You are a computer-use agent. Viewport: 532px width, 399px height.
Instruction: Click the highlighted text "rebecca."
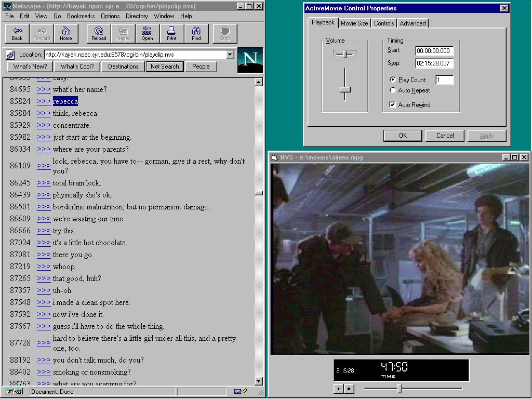click(65, 101)
